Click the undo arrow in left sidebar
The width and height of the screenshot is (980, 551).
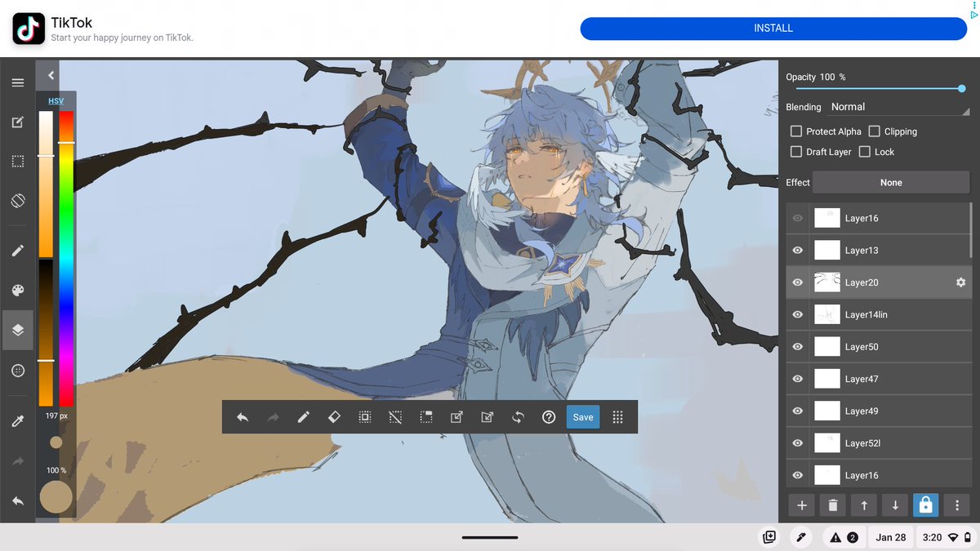tap(18, 501)
